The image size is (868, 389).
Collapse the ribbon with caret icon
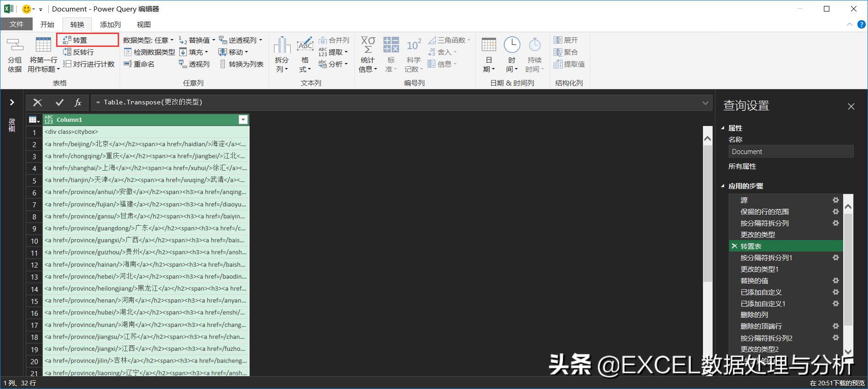click(849, 24)
